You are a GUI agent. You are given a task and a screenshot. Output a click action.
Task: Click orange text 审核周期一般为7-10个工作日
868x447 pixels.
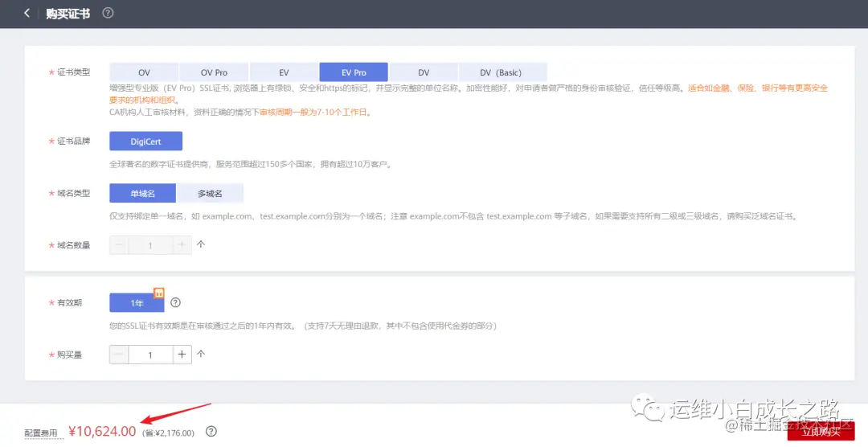pyautogui.click(x=315, y=112)
